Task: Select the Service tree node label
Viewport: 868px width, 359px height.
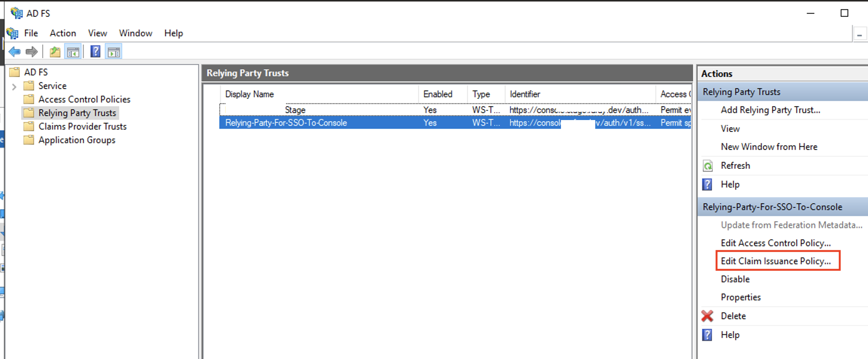Action: tap(52, 86)
